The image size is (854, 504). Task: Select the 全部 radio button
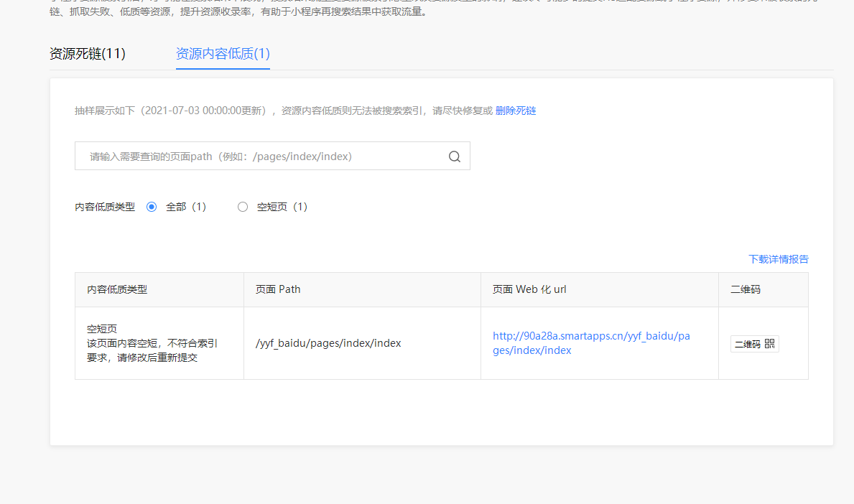(x=152, y=206)
